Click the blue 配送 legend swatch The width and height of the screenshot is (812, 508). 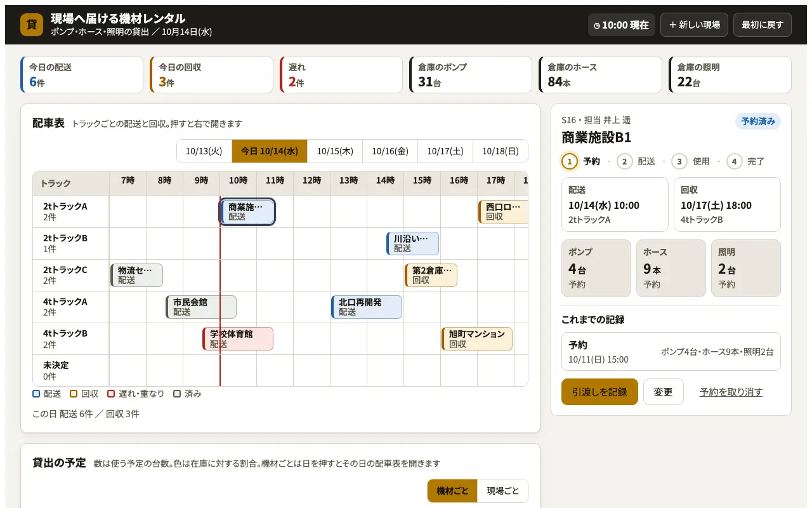tap(36, 394)
